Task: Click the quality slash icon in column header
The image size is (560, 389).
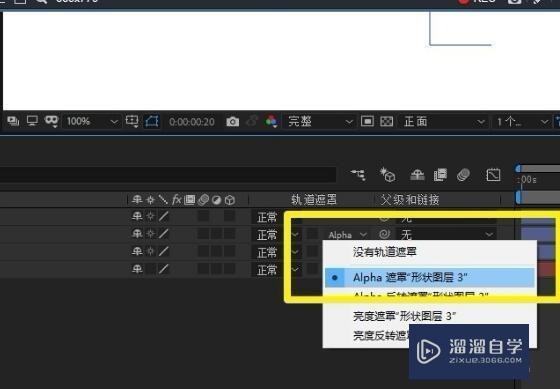Action: tap(163, 199)
